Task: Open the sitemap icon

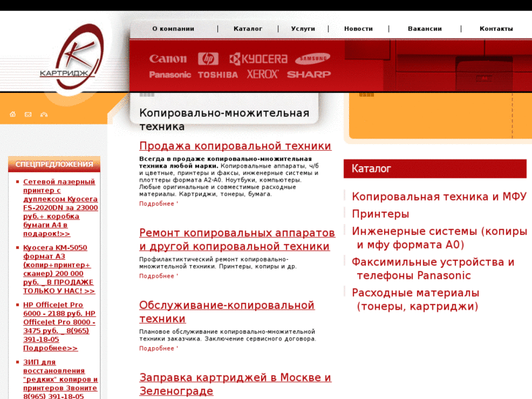Action: (x=44, y=114)
